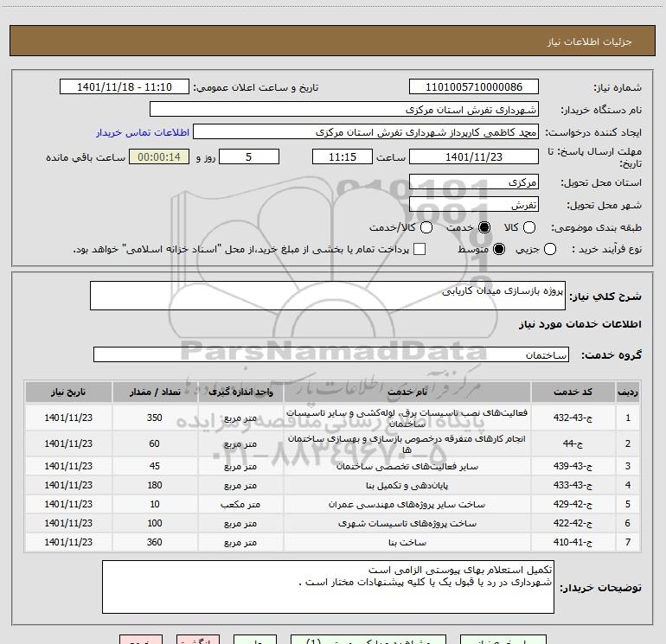
Task: Click service name ساخت پروژه‌های تاسیسات شهری
Action: [407, 524]
